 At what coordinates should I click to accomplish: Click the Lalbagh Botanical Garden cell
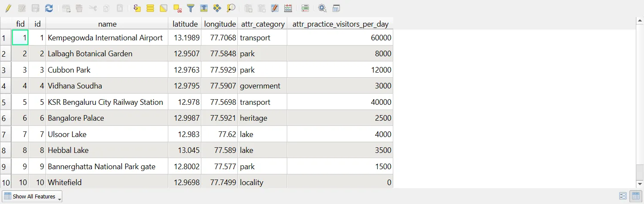[x=107, y=54]
